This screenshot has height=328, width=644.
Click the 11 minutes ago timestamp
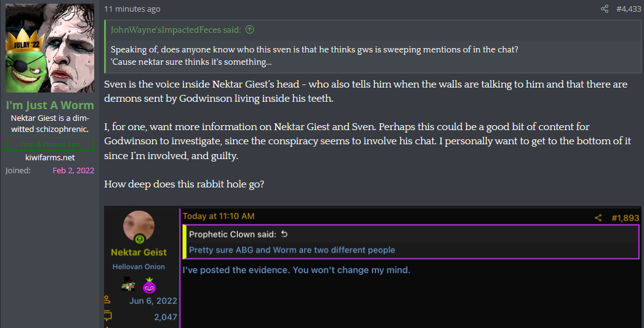tap(132, 9)
